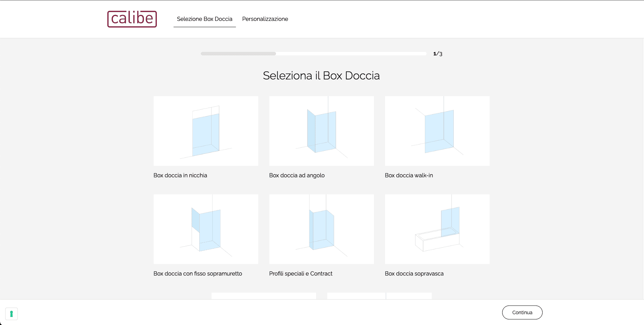This screenshot has height=325, width=644.
Task: Click the Box doccia in nicchia label
Action: (180, 176)
